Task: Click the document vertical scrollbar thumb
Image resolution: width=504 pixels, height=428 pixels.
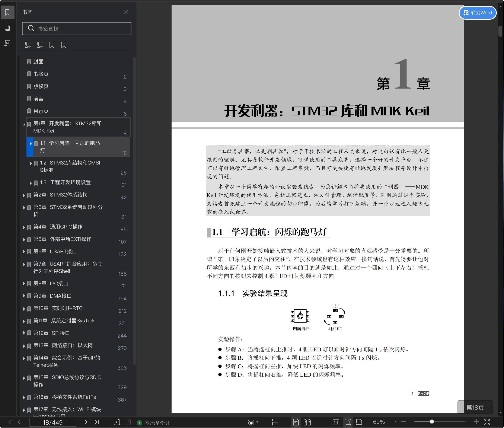Action: point(500,31)
